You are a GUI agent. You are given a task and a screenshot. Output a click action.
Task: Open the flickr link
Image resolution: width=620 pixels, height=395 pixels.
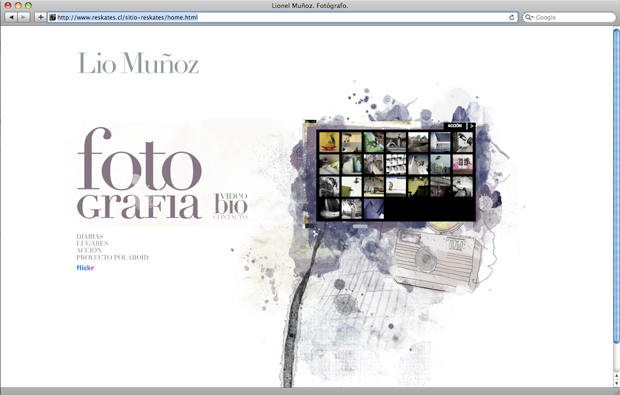(86, 268)
